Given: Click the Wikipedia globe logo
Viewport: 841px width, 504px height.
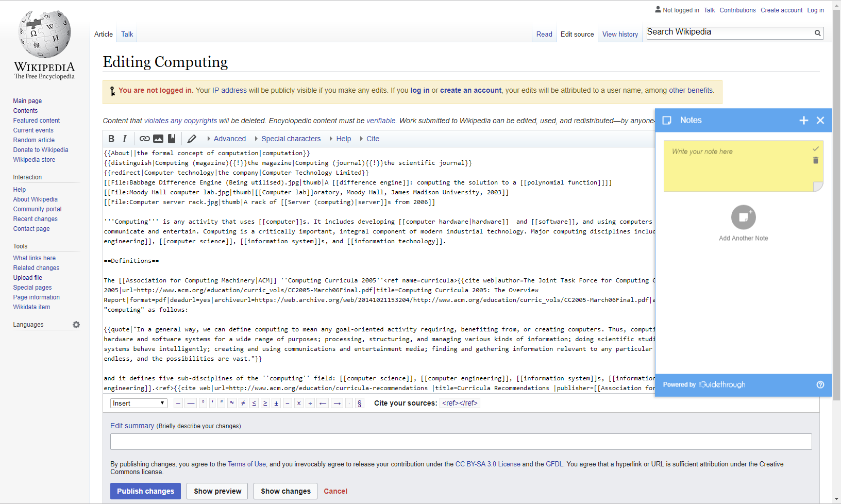Looking at the screenshot, I should [44, 34].
